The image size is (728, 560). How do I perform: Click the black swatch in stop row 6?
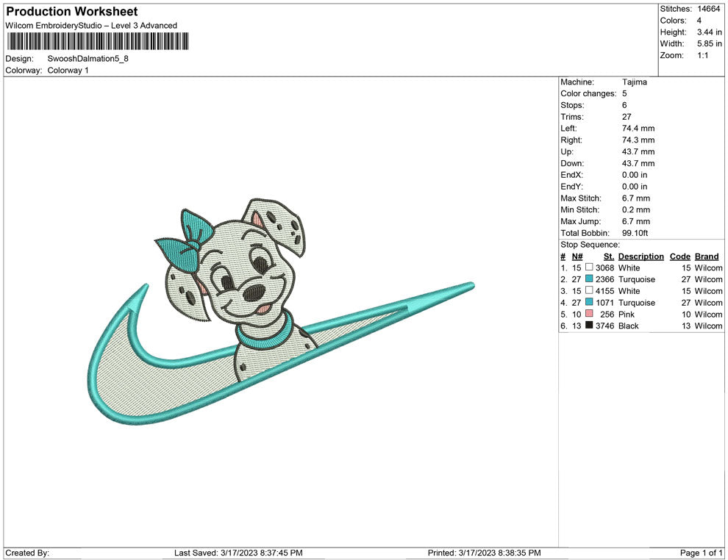pos(589,325)
